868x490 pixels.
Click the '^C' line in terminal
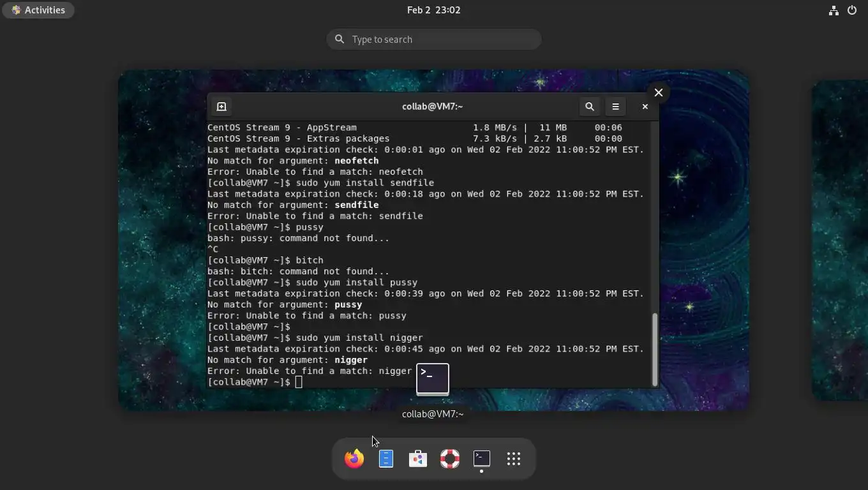pos(213,249)
